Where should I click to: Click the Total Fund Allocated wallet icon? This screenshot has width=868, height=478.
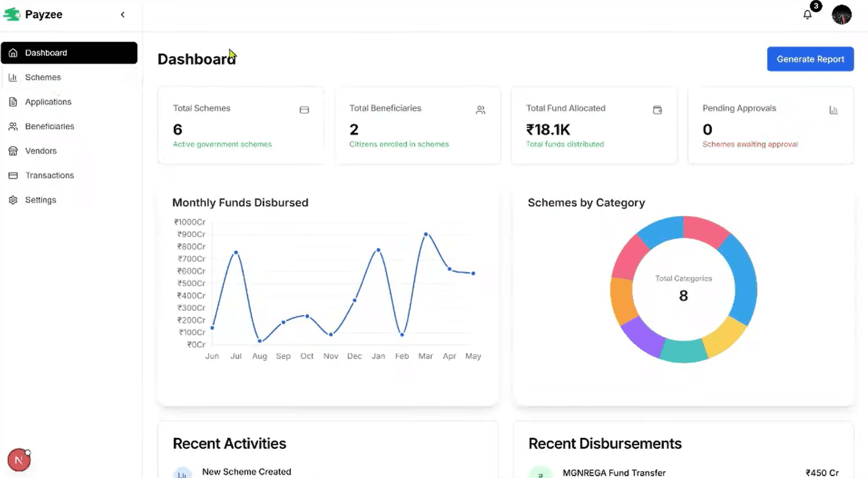point(657,110)
